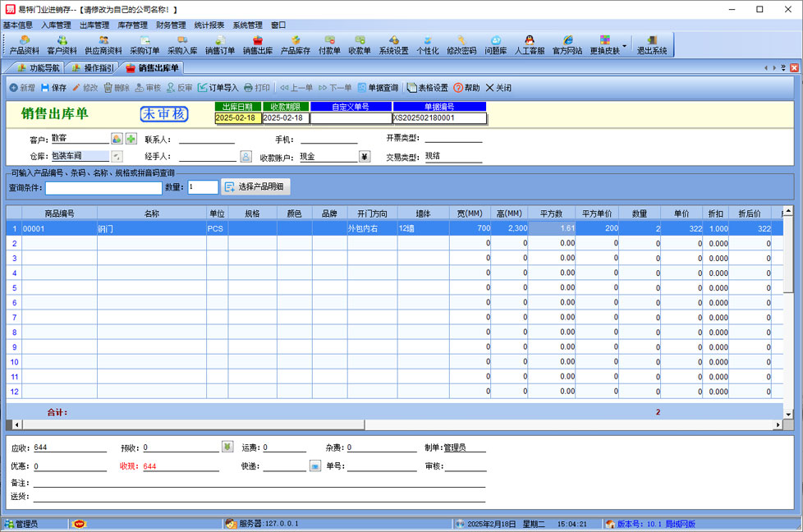Click the green plus icon beside 客户
This screenshot has height=532, width=803.
click(x=131, y=139)
